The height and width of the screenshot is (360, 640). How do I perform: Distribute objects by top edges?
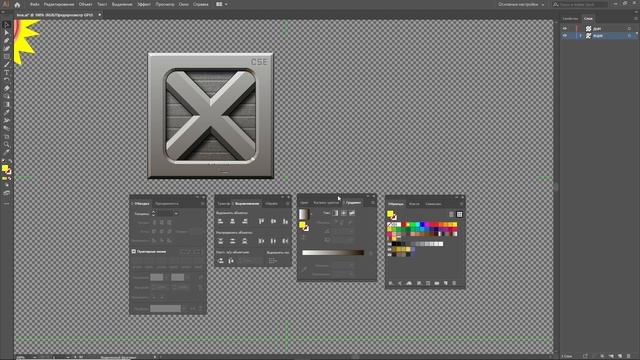coord(220,241)
